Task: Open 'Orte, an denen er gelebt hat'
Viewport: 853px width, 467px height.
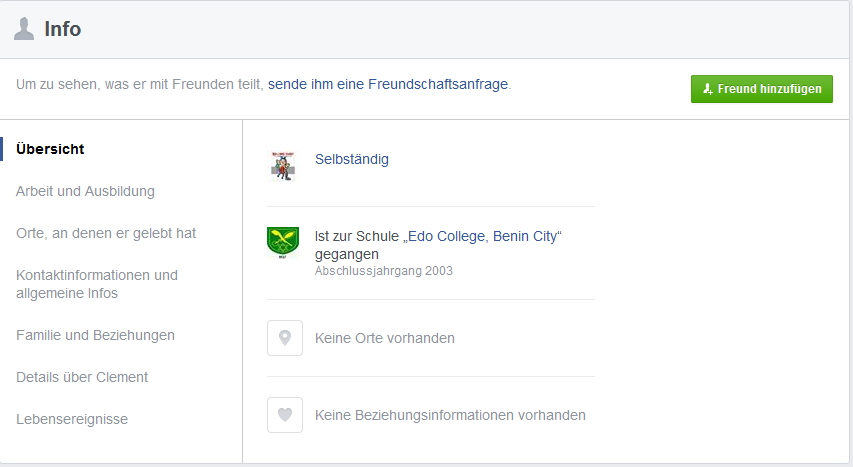Action: click(106, 233)
